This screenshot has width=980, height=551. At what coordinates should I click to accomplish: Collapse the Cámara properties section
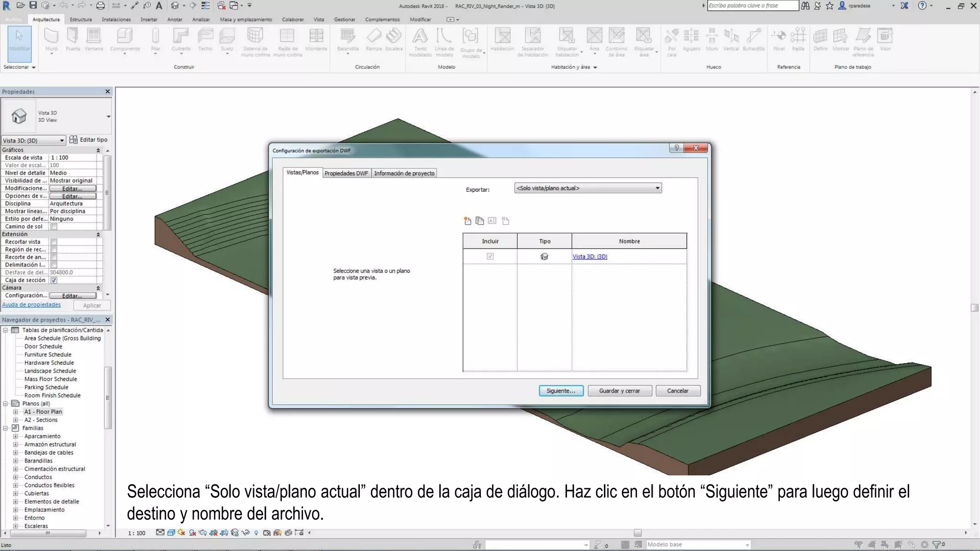[98, 288]
